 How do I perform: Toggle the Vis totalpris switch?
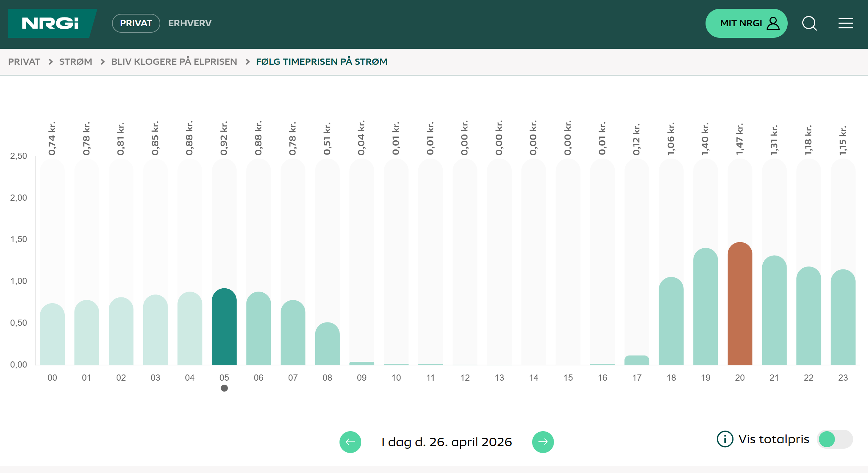pyautogui.click(x=835, y=439)
